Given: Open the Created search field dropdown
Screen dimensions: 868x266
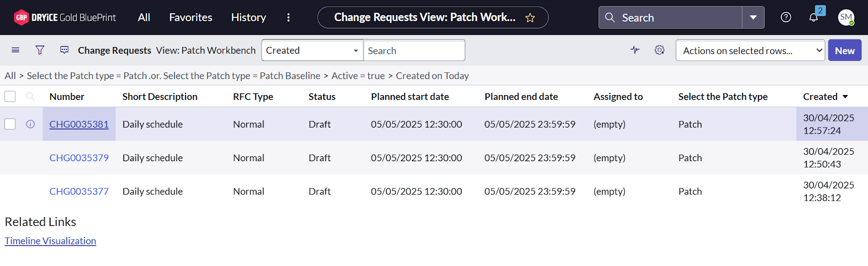Looking at the screenshot, I should [312, 50].
